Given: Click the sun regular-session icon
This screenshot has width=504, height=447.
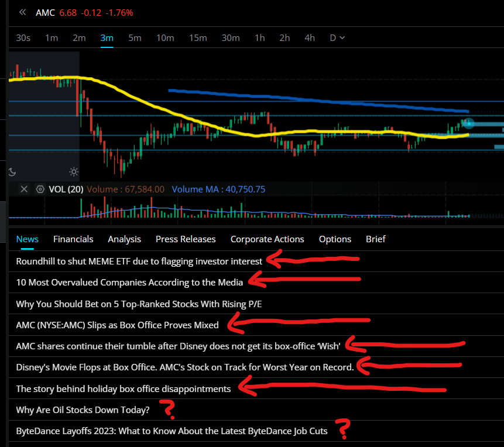Looking at the screenshot, I should [x=74, y=172].
